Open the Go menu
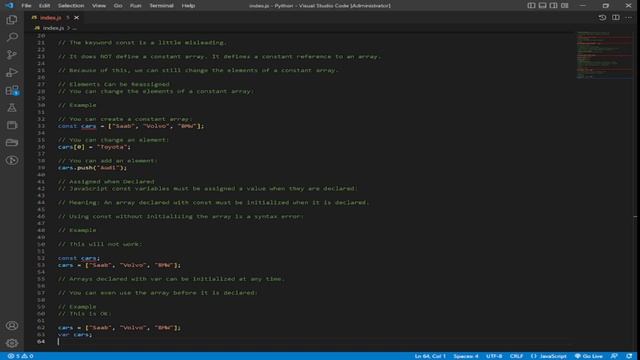 point(118,5)
